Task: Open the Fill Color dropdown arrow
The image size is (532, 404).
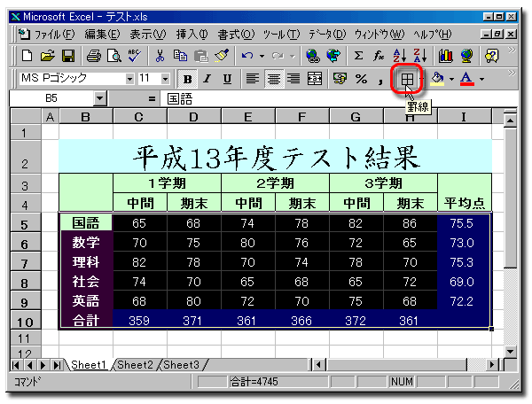Action: click(x=451, y=80)
